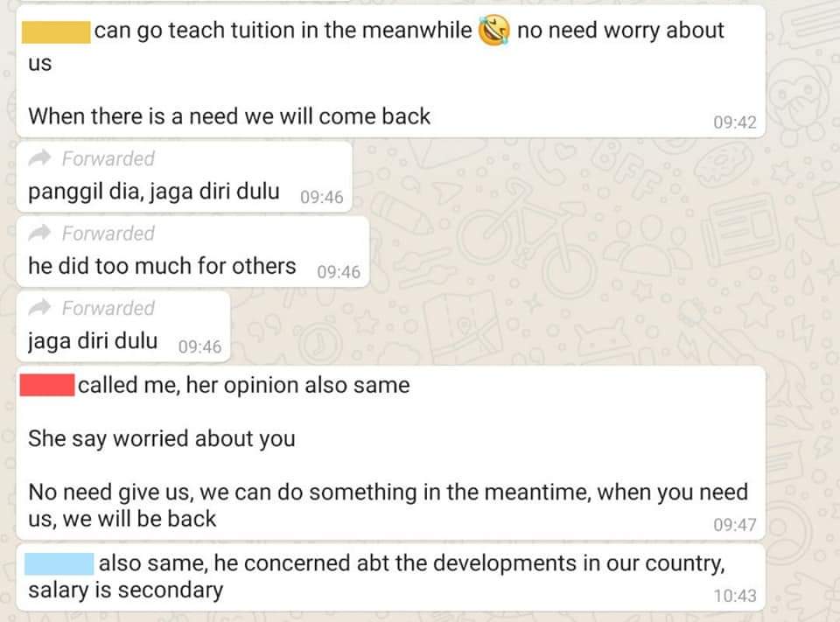The height and width of the screenshot is (622, 840).
Task: Select the red redacted name before 'called me'
Action: point(47,385)
